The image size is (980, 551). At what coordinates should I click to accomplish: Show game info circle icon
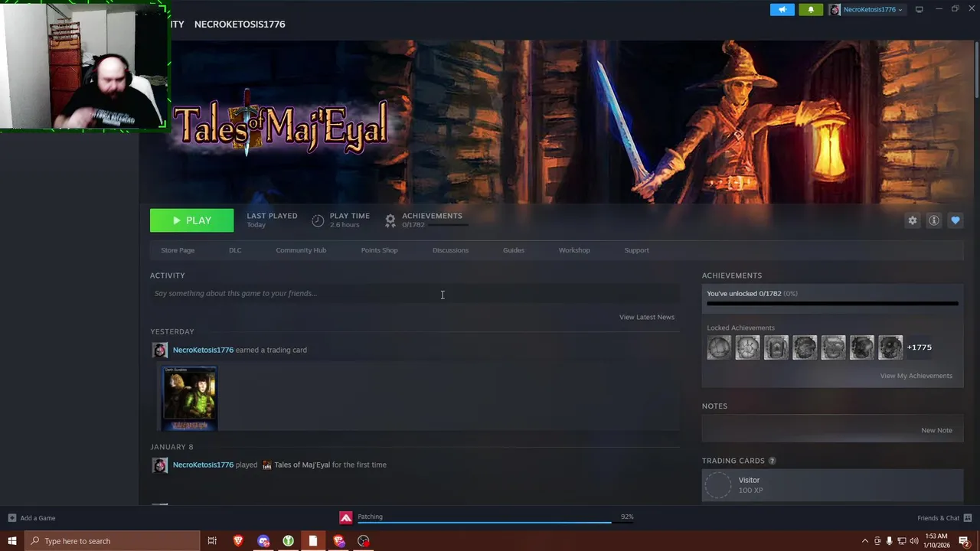[x=934, y=220]
